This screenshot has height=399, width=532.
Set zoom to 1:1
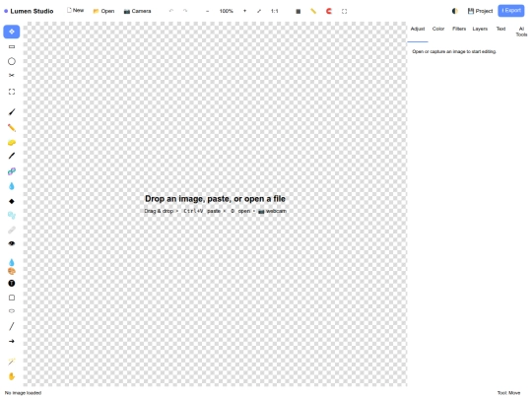click(x=275, y=11)
